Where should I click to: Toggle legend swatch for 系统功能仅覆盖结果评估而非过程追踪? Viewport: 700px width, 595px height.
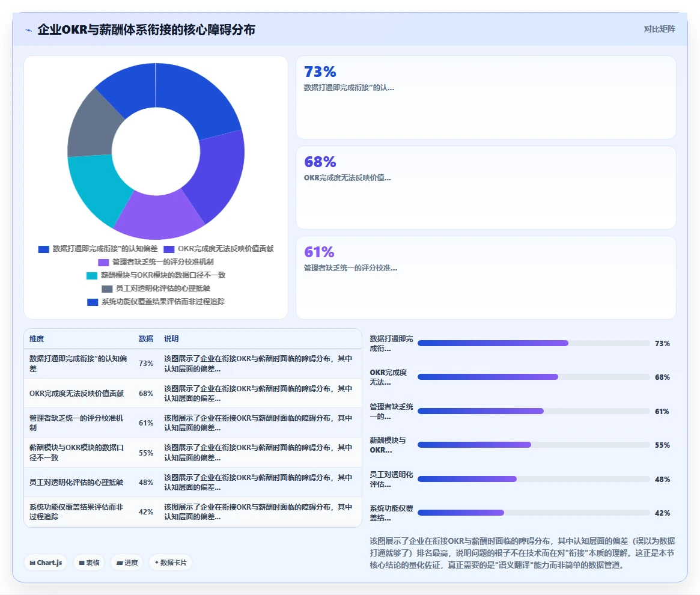coord(93,302)
